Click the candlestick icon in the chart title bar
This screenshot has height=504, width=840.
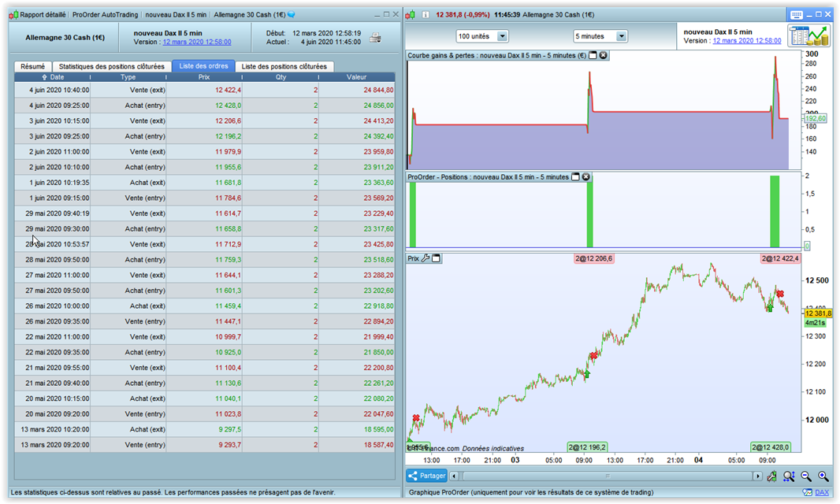pyautogui.click(x=411, y=15)
